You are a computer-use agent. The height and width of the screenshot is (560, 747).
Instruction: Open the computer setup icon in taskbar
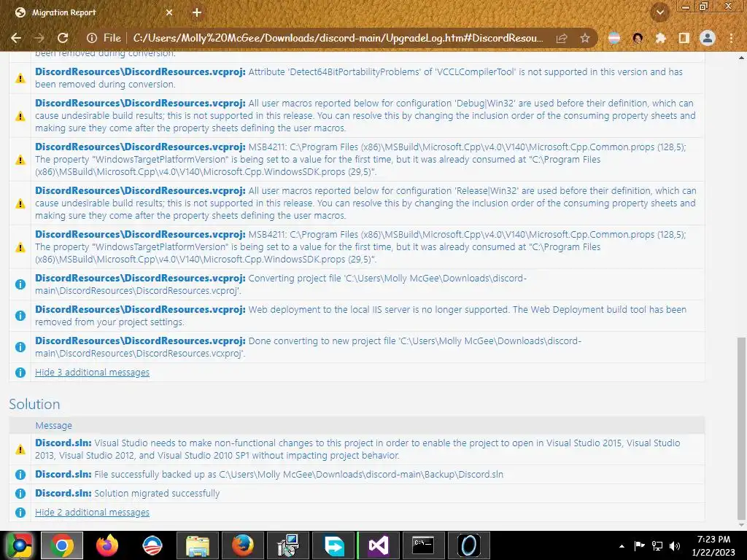pos(287,545)
